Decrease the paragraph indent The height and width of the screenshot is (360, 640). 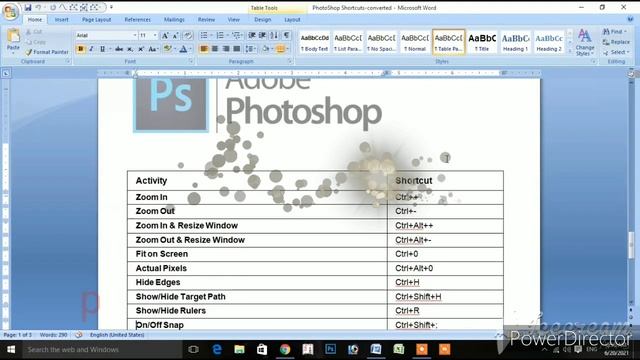252,36
